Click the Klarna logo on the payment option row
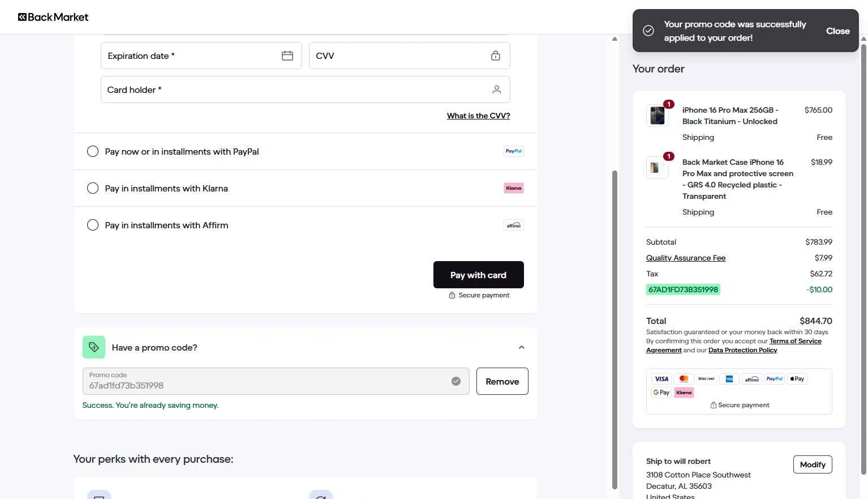 pyautogui.click(x=514, y=188)
